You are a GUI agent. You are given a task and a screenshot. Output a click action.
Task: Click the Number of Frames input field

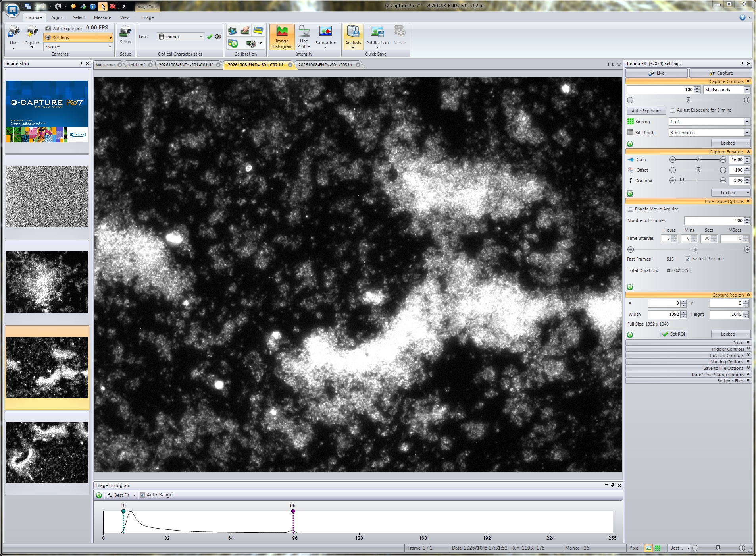[x=714, y=220]
